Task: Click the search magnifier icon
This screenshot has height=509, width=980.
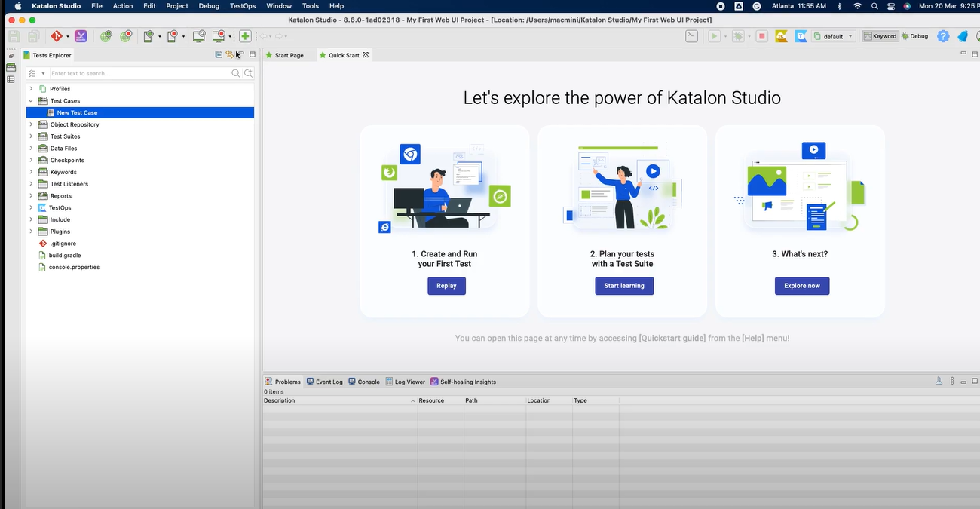Action: (236, 73)
